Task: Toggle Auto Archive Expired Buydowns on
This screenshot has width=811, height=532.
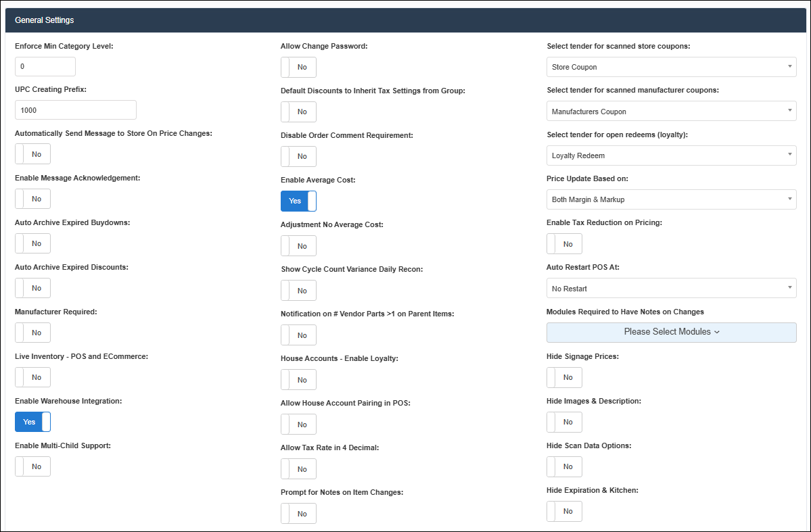Action: click(x=32, y=243)
